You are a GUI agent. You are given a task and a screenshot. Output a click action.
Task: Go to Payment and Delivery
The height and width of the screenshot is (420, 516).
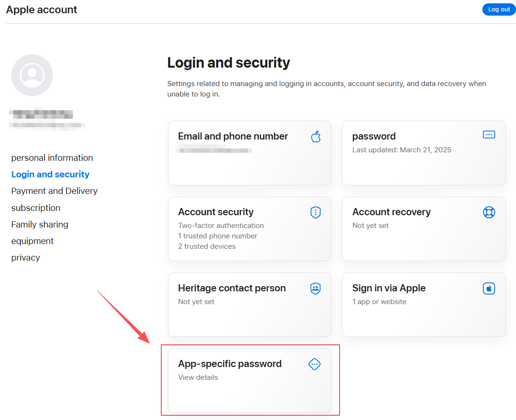54,191
